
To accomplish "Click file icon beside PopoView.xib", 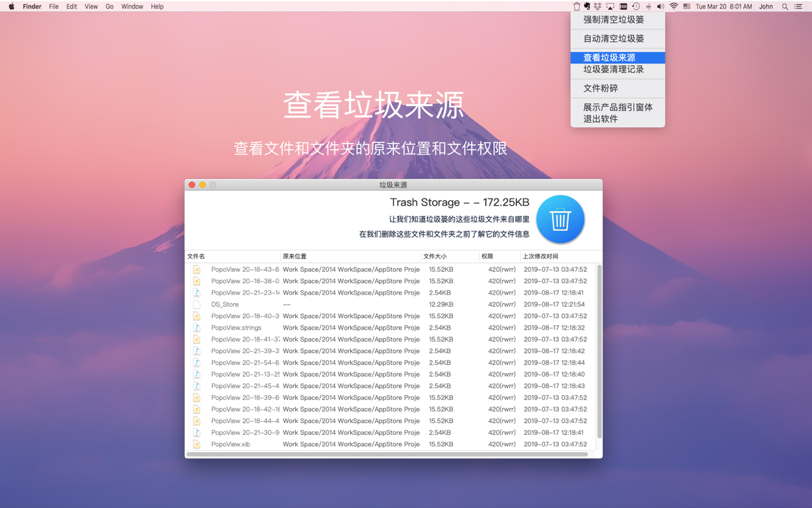I will [x=197, y=444].
